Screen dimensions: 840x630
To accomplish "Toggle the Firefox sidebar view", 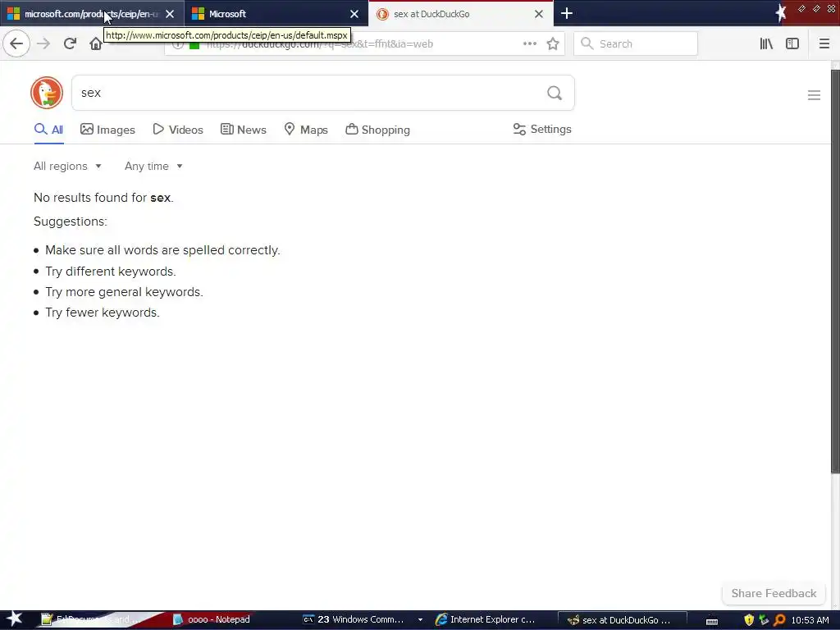I will [792, 43].
